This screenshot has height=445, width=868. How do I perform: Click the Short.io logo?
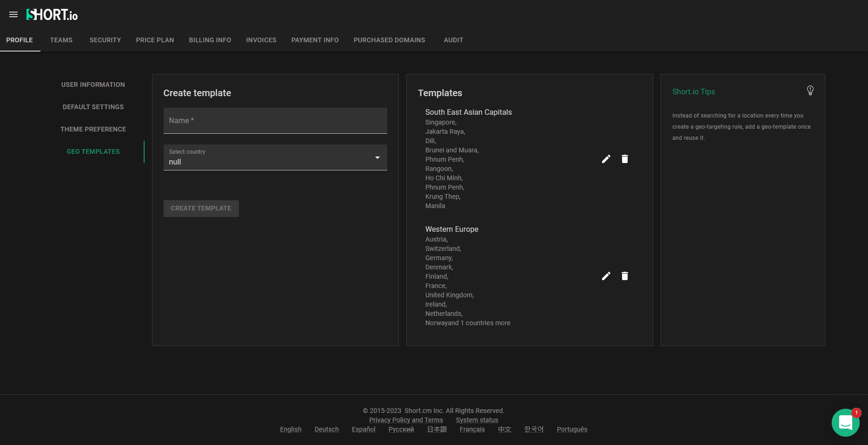52,15
